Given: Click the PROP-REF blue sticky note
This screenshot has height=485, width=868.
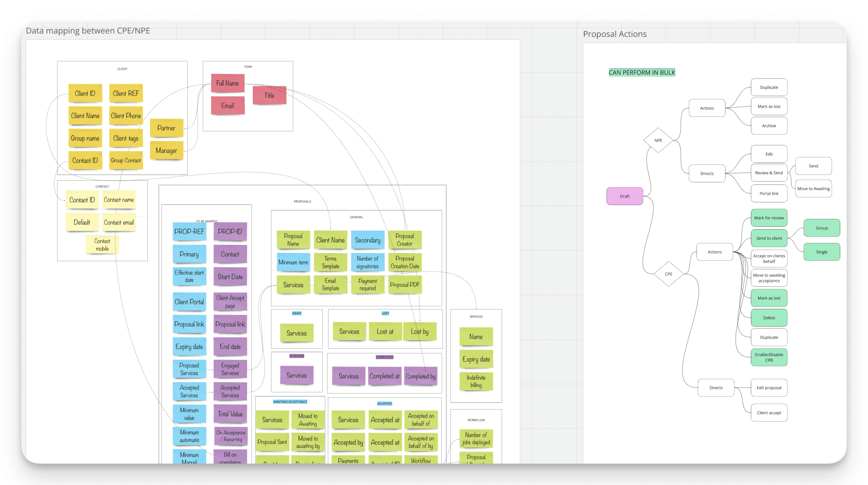Looking at the screenshot, I should pyautogui.click(x=189, y=232).
